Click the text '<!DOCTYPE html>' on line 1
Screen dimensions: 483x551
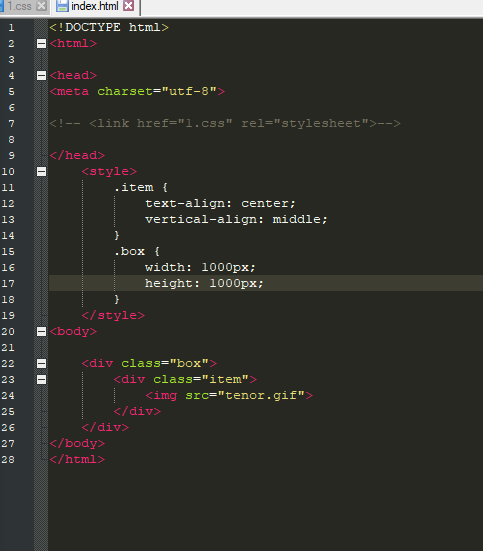(109, 27)
